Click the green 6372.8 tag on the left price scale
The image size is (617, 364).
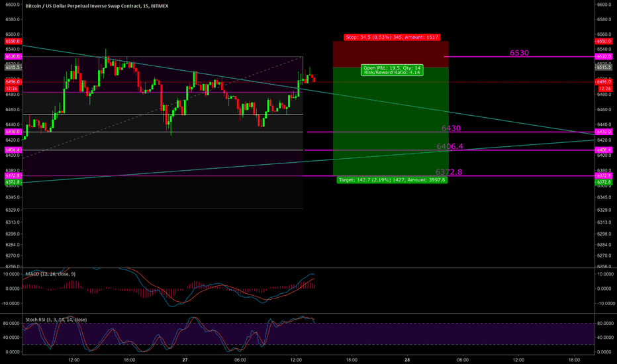point(13,182)
